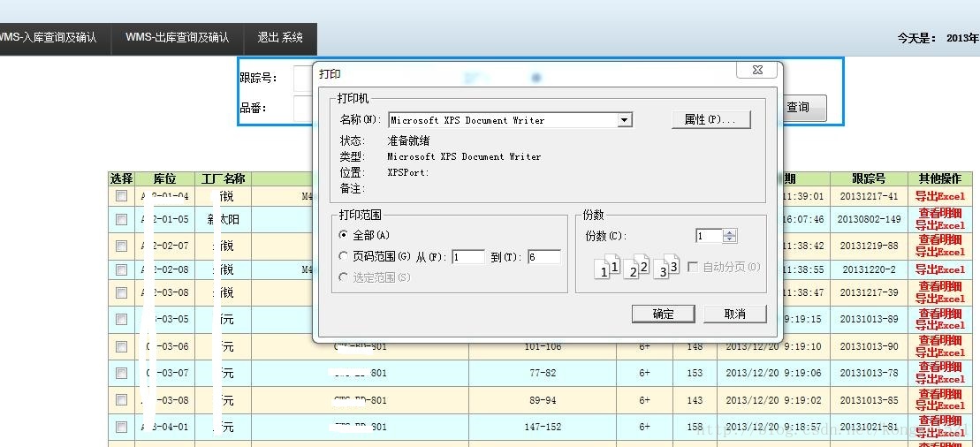980x447 pixels.
Task: Click the collate pages illustration icon
Action: [x=636, y=266]
